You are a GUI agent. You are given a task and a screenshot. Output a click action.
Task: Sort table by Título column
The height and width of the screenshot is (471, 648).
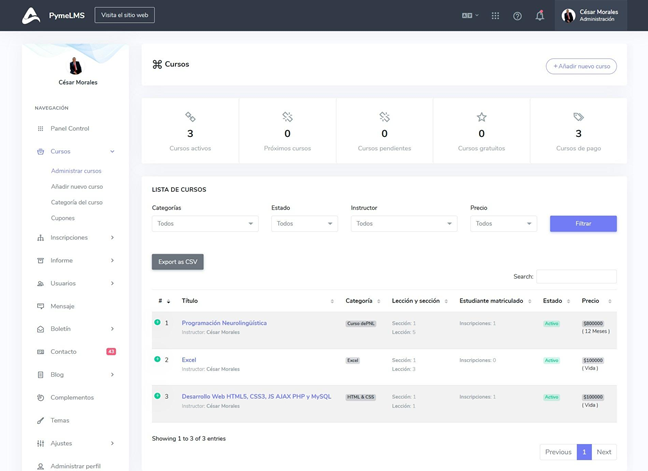point(257,301)
